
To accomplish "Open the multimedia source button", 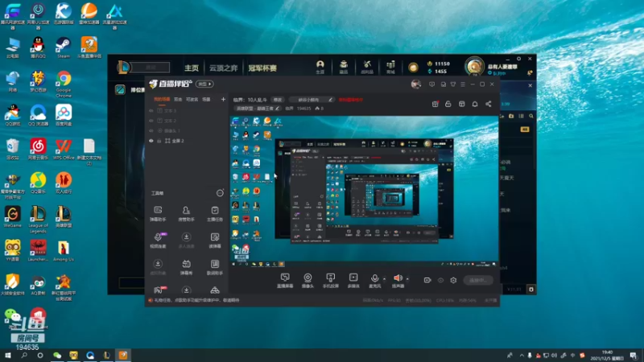I will tap(353, 280).
